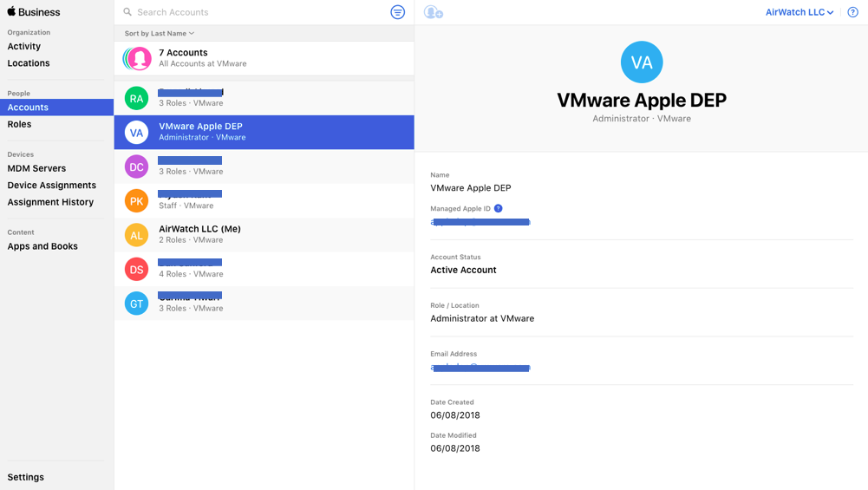This screenshot has height=490, width=868.
Task: Open Settings at sidebar bottom
Action: [x=26, y=477]
